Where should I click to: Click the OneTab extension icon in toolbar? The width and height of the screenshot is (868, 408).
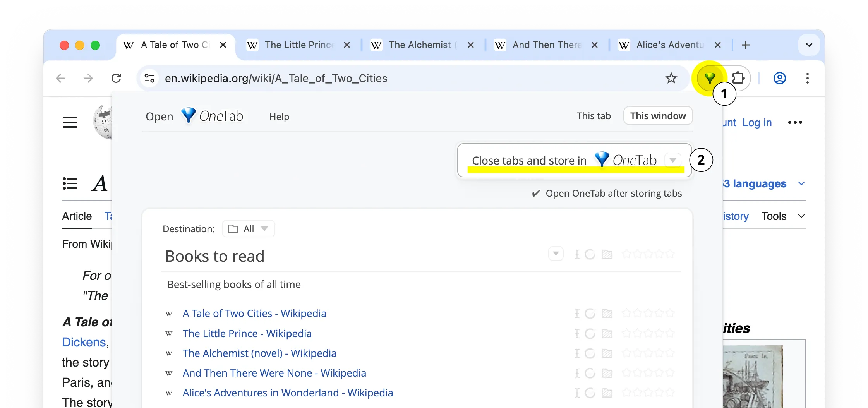pos(709,78)
